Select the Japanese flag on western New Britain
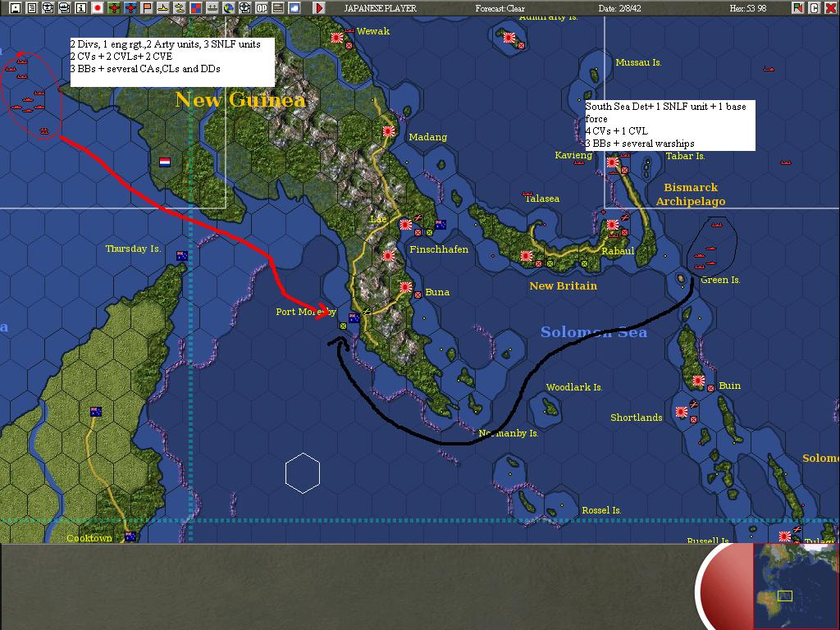This screenshot has height=630, width=840. tap(527, 256)
